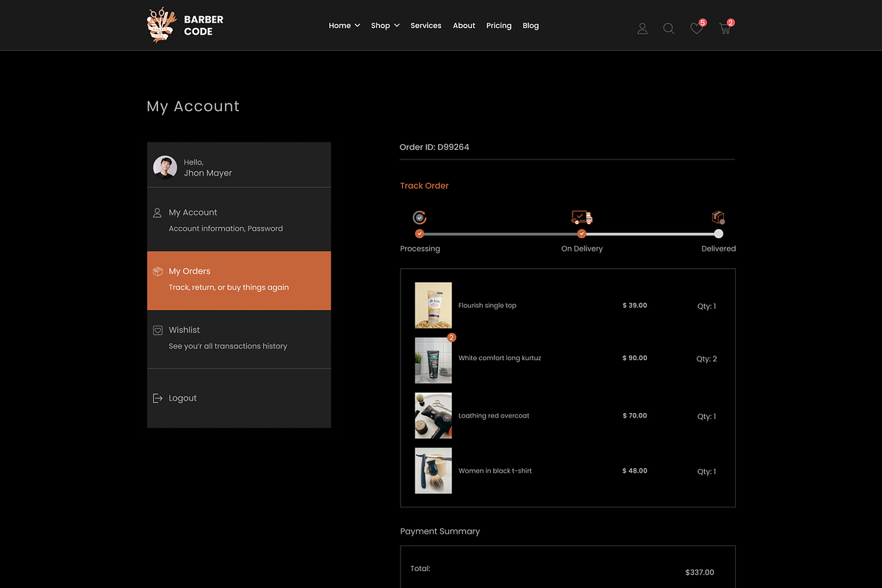Click the box icon beside My Orders

pos(157,271)
